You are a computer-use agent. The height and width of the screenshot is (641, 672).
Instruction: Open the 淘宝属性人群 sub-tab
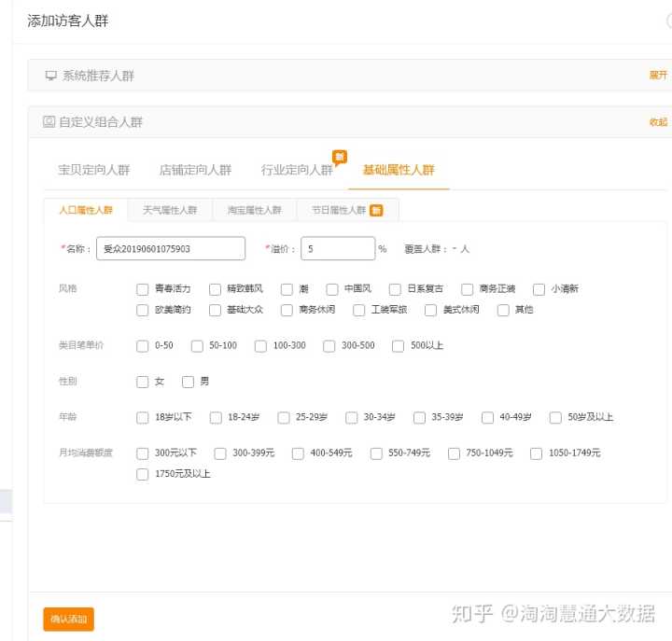[x=254, y=211]
